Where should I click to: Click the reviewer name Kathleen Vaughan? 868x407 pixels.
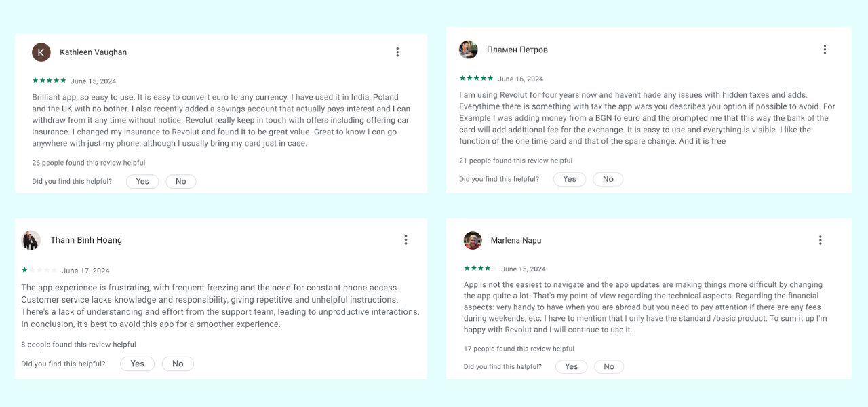[x=93, y=52]
